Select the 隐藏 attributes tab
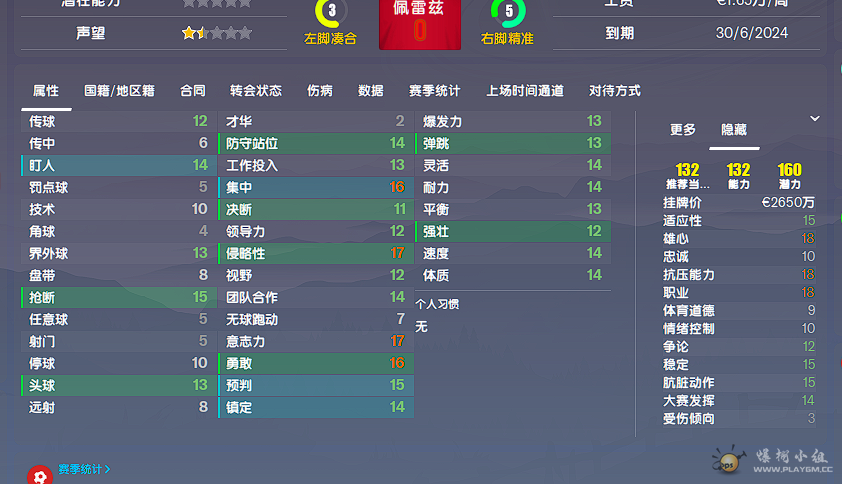842x484 pixels. click(x=734, y=129)
